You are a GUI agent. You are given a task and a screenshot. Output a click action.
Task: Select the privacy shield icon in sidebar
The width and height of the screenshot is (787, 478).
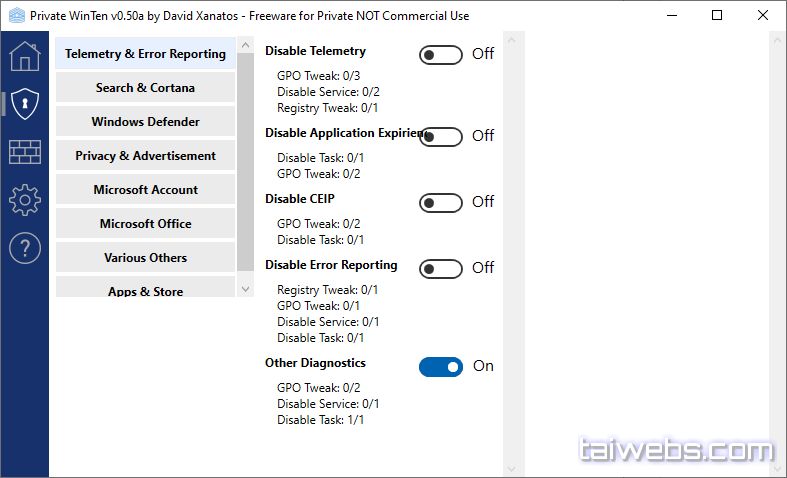pyautogui.click(x=24, y=103)
